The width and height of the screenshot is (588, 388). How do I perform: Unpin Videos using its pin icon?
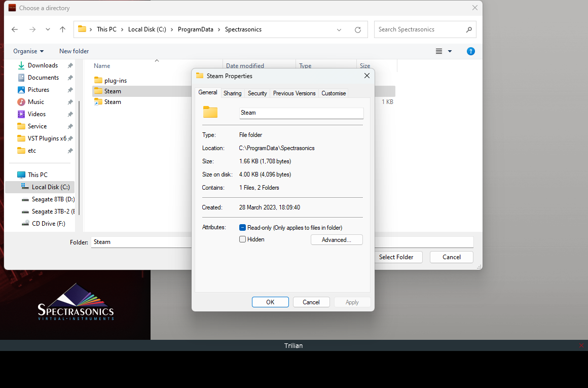70,114
